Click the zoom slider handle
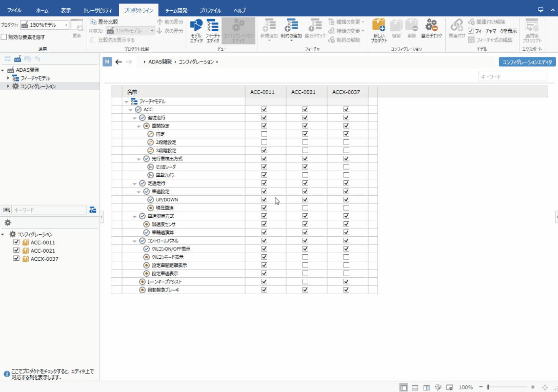This screenshot has width=558, height=392. 488,387
